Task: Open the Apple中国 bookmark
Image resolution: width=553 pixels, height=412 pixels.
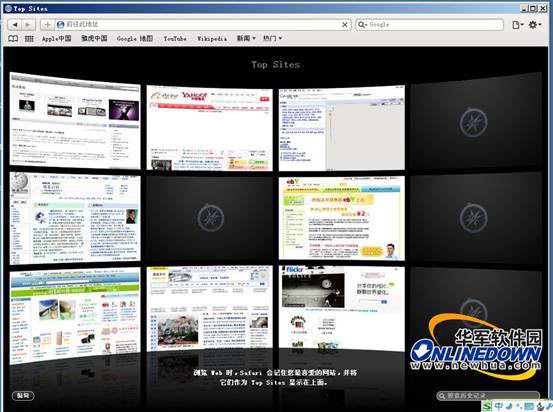Action: [x=56, y=38]
